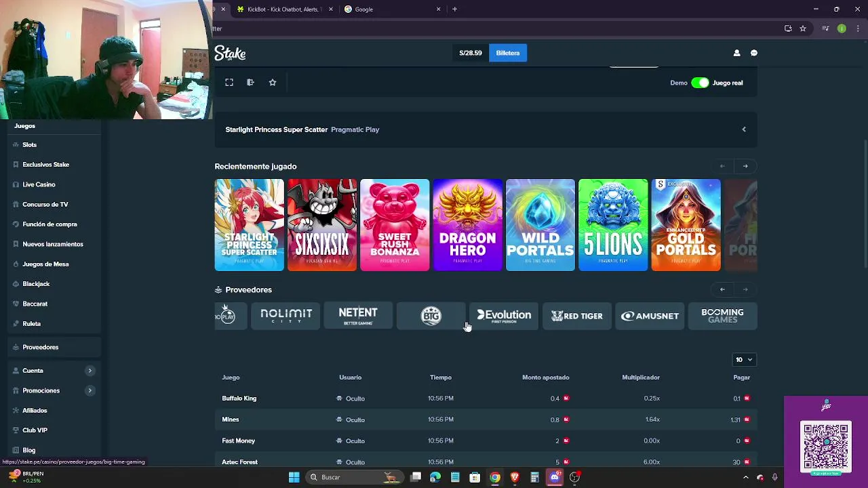The width and height of the screenshot is (868, 488).
Task: Expand the Cuenta submenu arrow
Action: pyautogui.click(x=90, y=371)
